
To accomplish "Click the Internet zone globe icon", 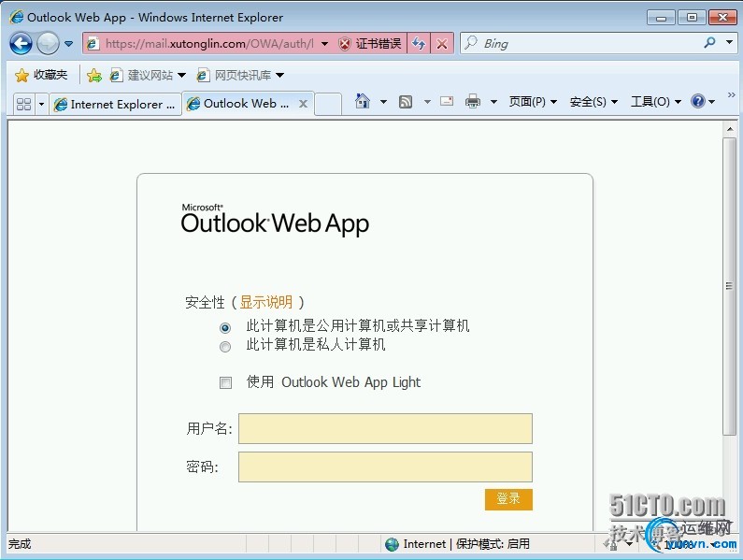I will point(392,544).
